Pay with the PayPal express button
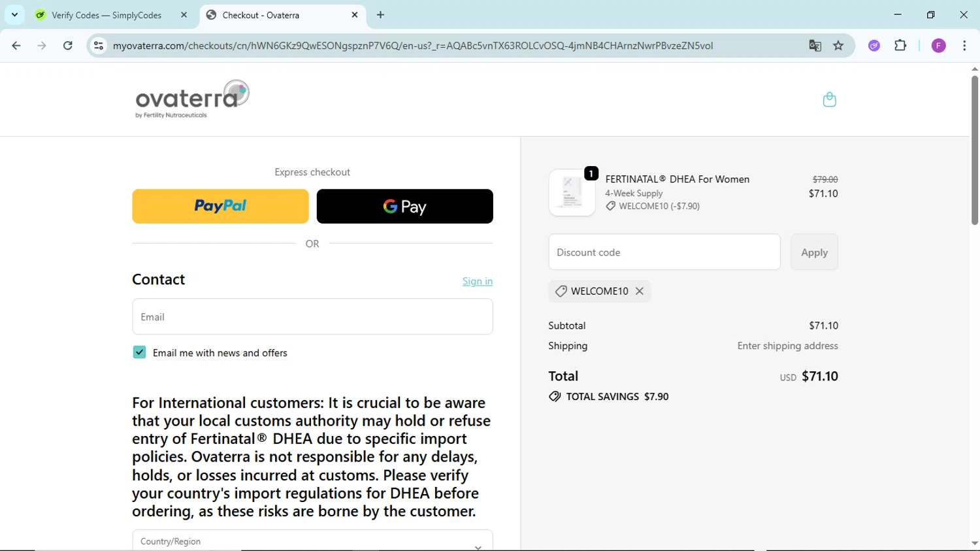Screen dimensions: 980x551 point(220,207)
